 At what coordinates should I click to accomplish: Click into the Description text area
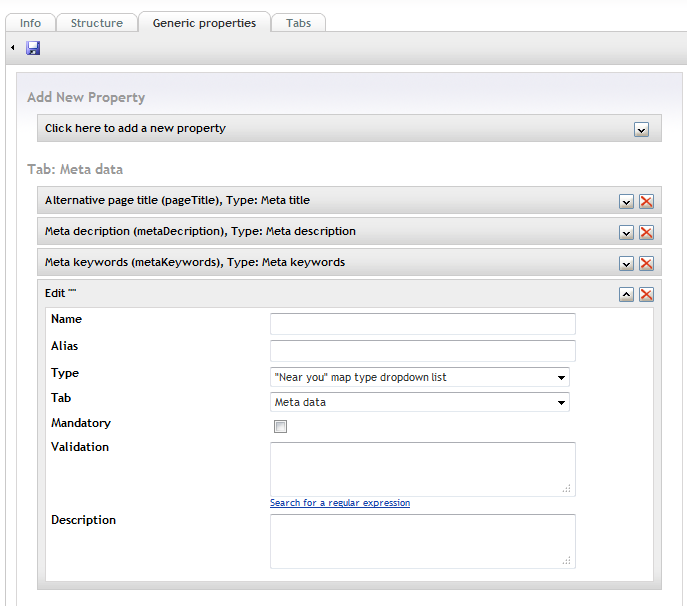pyautogui.click(x=423, y=542)
